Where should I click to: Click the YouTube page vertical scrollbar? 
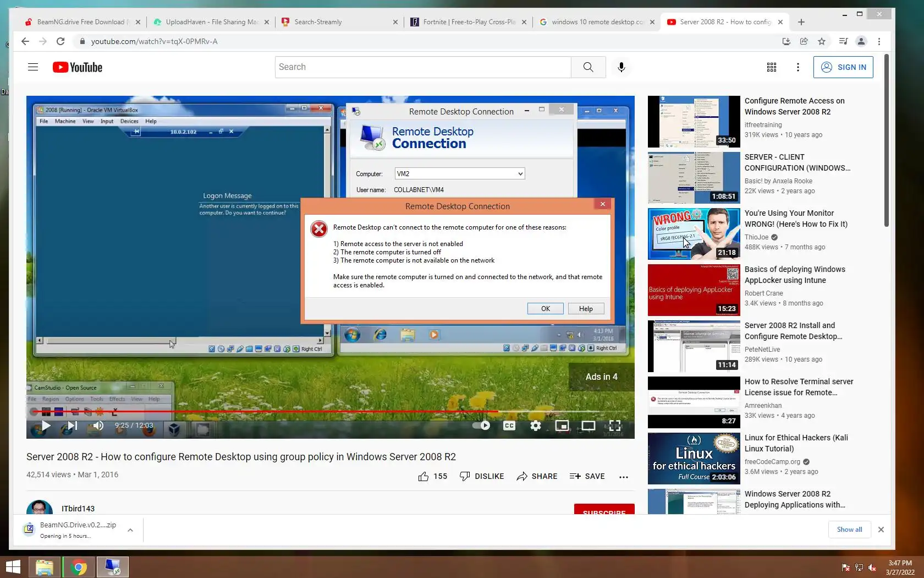click(886, 140)
